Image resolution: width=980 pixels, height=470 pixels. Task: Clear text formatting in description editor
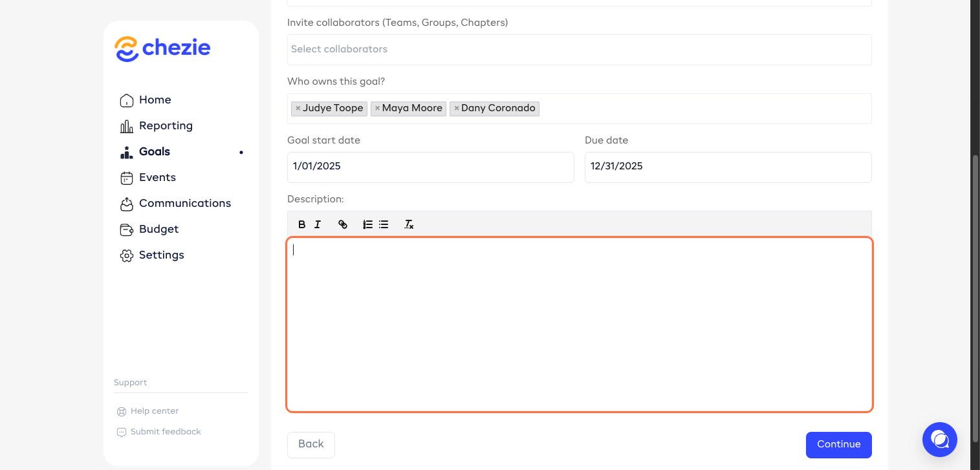click(409, 224)
